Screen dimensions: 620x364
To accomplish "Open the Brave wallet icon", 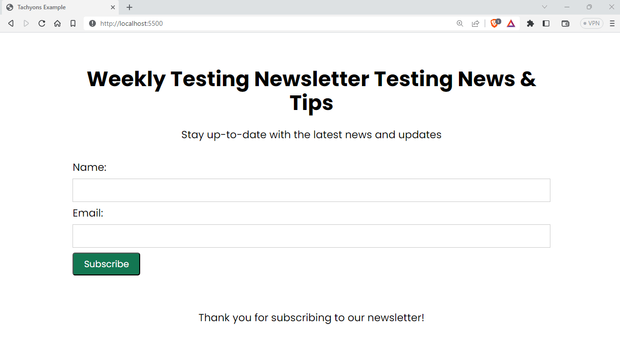I will click(x=565, y=23).
